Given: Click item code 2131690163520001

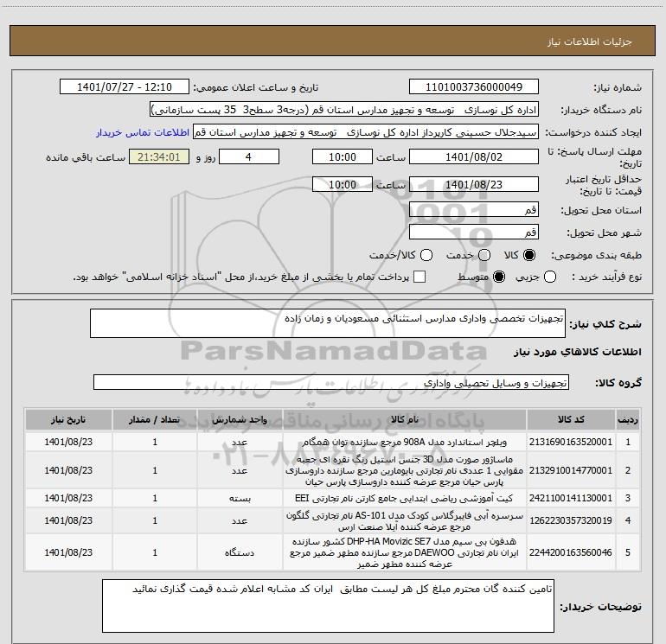Looking at the screenshot, I should point(571,442).
